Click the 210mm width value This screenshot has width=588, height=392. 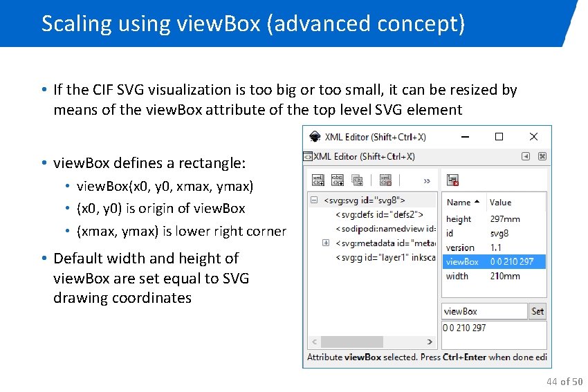[x=505, y=277]
